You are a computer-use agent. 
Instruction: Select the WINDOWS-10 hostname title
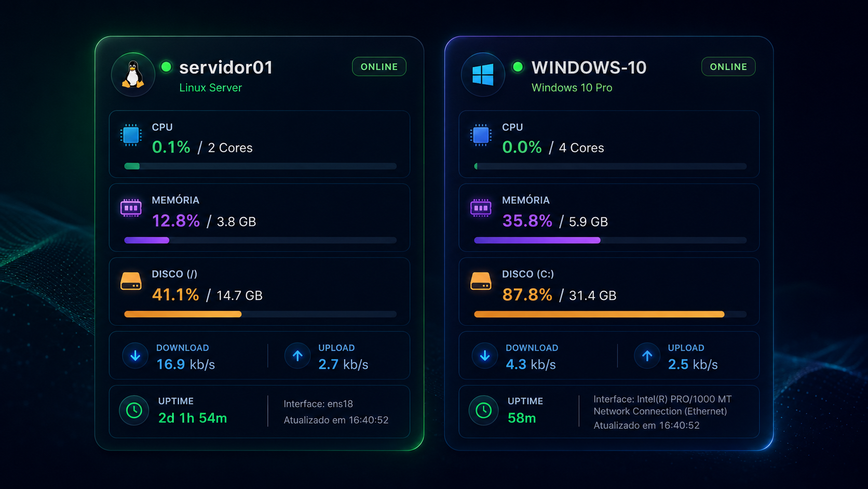589,68
